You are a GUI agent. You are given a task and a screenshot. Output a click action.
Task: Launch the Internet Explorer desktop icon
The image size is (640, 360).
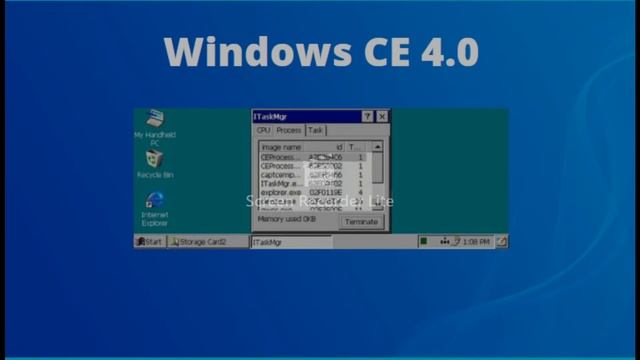coord(155,209)
